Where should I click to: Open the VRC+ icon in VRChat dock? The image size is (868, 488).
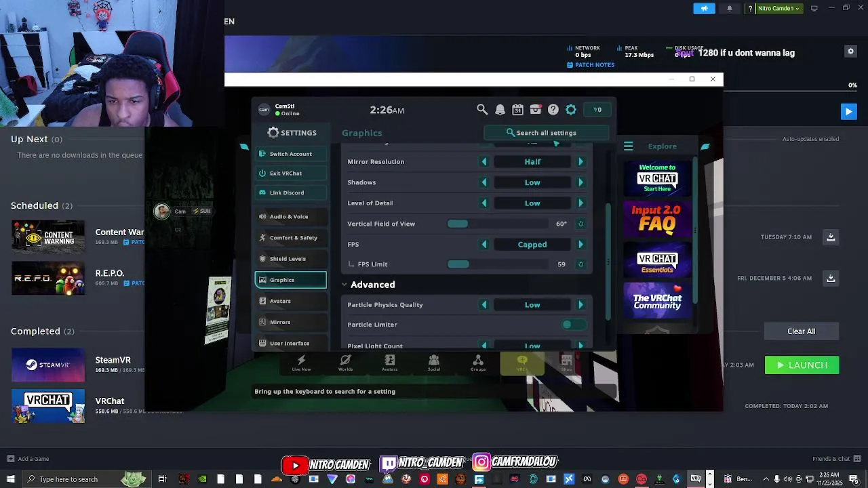(521, 363)
